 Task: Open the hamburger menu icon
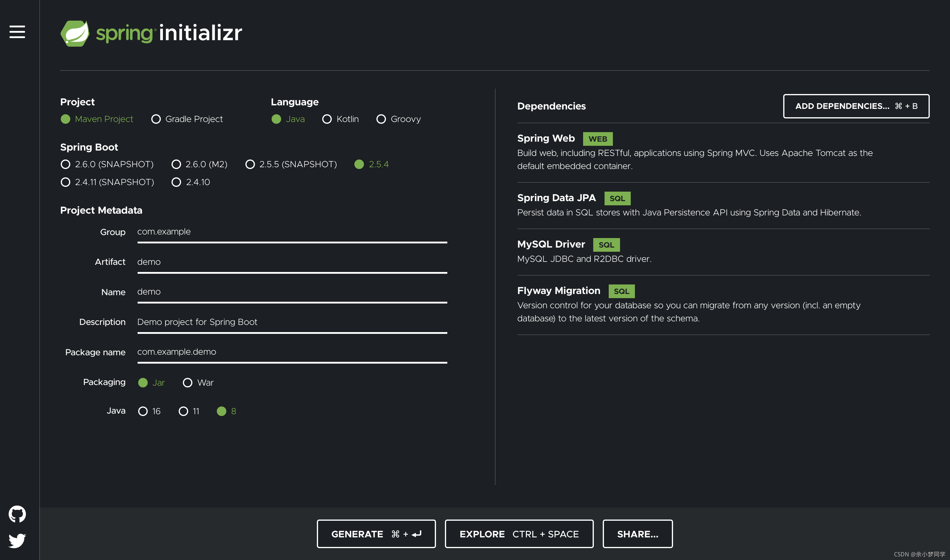coord(17,32)
